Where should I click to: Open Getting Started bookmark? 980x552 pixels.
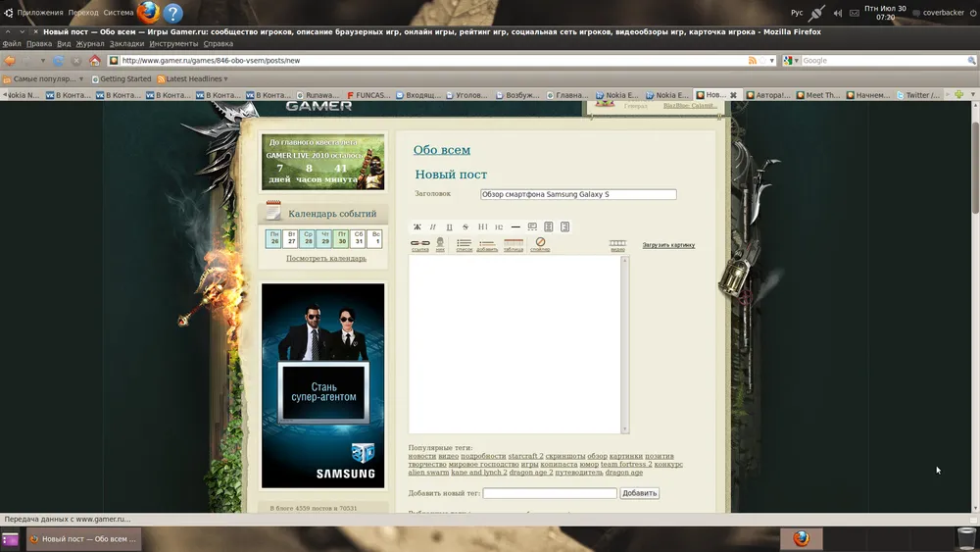[122, 78]
